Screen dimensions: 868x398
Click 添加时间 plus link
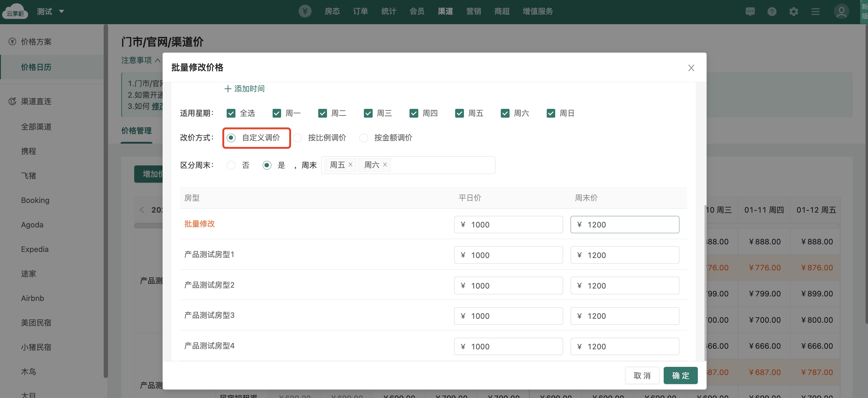(x=244, y=89)
